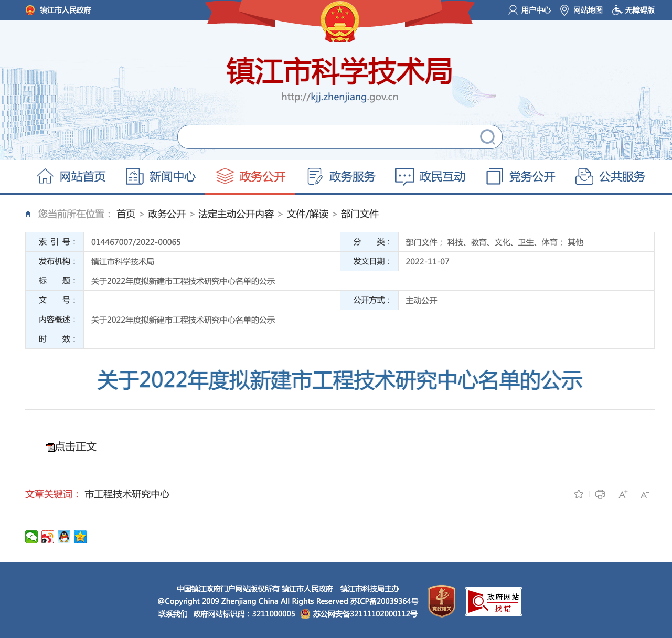
Task: Click index number 014467007/2022-00065
Action: [x=136, y=242]
